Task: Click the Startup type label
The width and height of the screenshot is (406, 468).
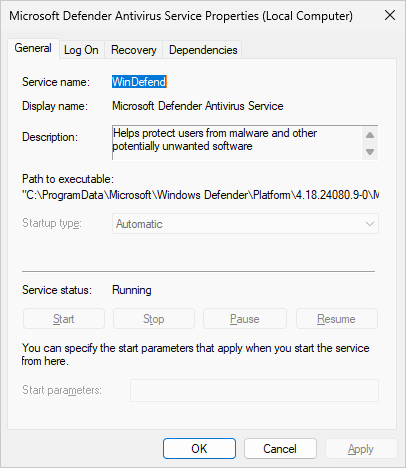Action: click(52, 223)
